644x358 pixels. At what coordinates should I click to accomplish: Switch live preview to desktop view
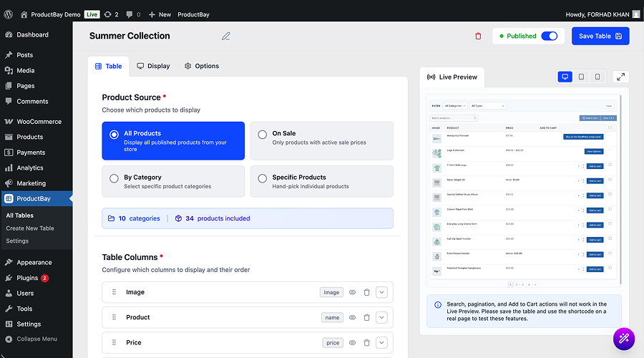(x=565, y=77)
